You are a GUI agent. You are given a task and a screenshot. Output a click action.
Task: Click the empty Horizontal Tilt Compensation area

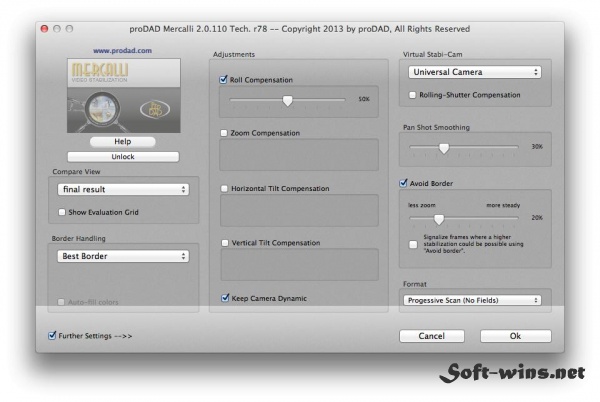[x=299, y=210]
